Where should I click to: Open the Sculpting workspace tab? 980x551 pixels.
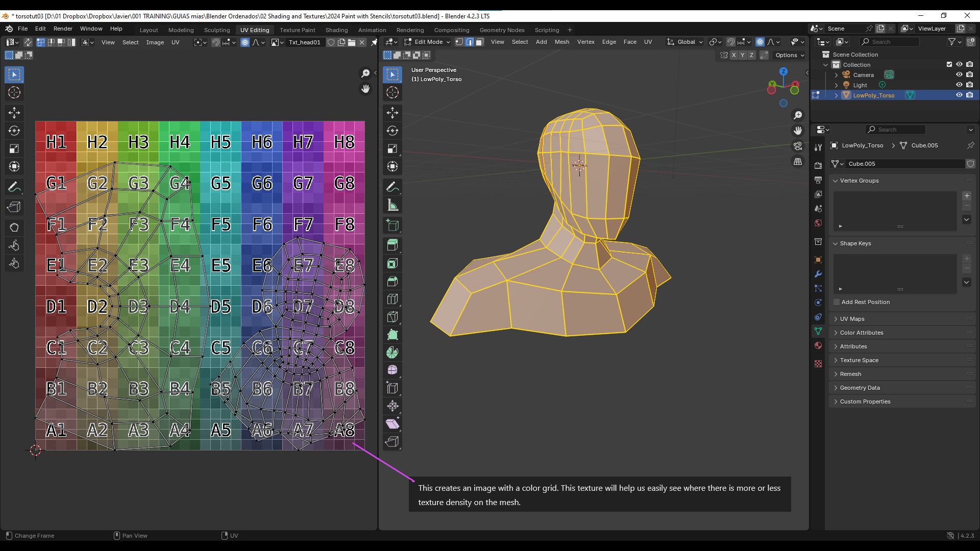point(217,30)
